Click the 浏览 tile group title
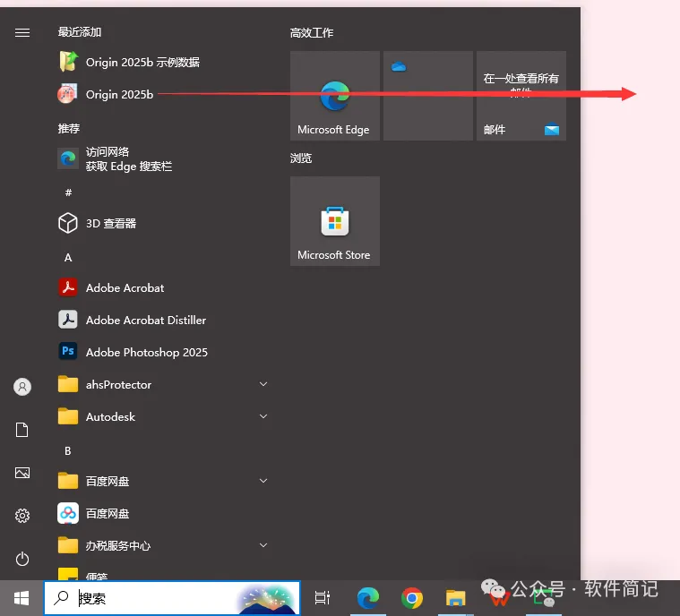The image size is (680, 616). [x=300, y=158]
